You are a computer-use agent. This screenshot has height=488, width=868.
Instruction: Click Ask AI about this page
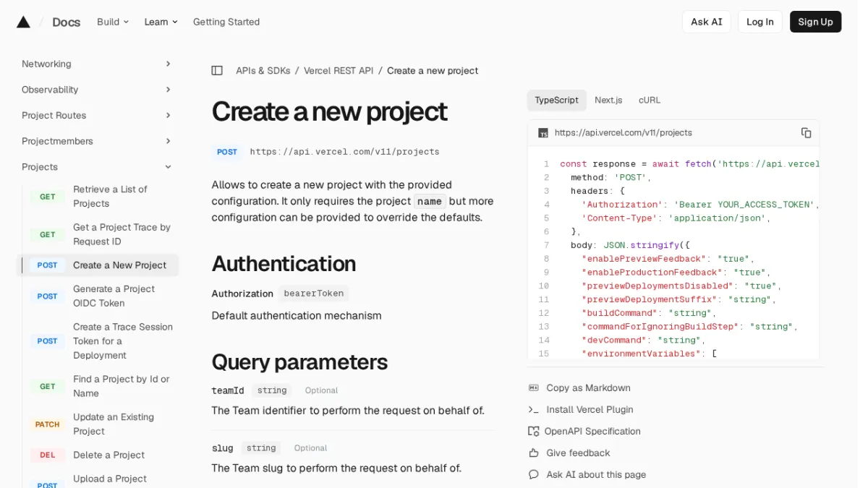(x=596, y=475)
